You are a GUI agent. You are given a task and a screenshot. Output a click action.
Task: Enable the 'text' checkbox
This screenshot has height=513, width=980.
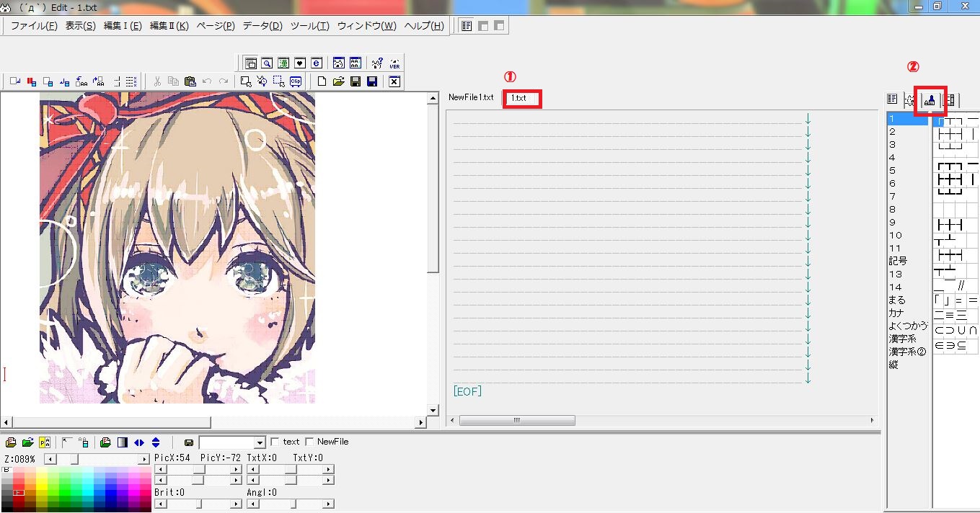tap(275, 442)
